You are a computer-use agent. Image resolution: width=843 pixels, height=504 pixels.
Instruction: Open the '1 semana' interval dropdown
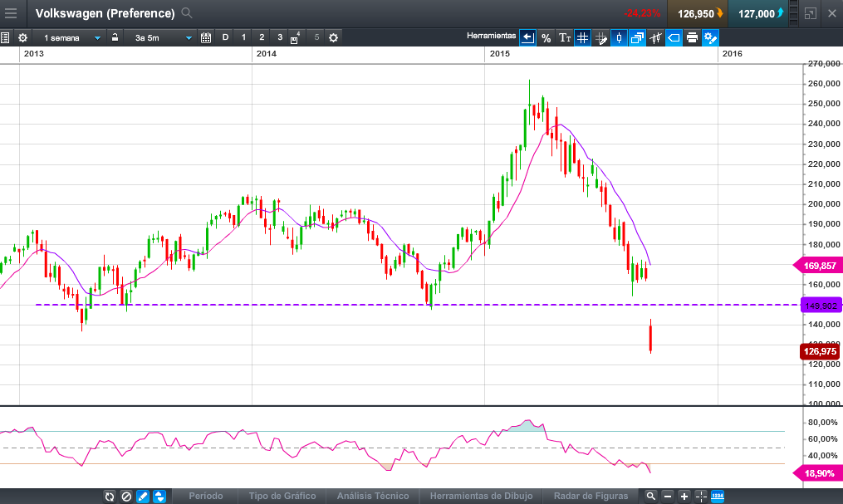click(72, 37)
